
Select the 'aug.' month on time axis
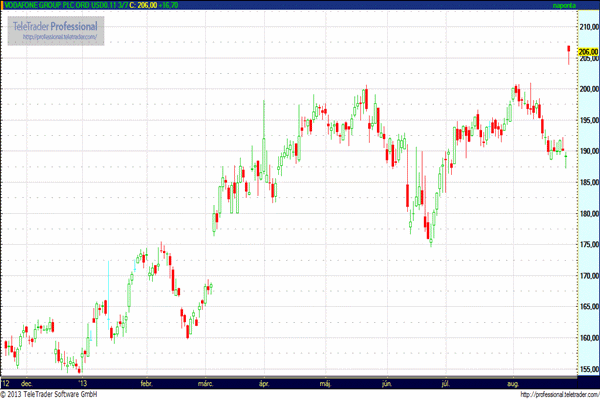(513, 382)
